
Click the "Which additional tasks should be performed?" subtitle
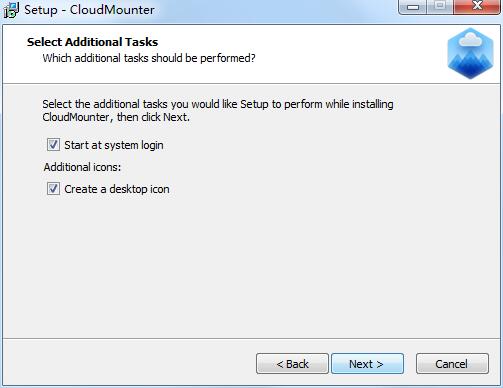149,58
